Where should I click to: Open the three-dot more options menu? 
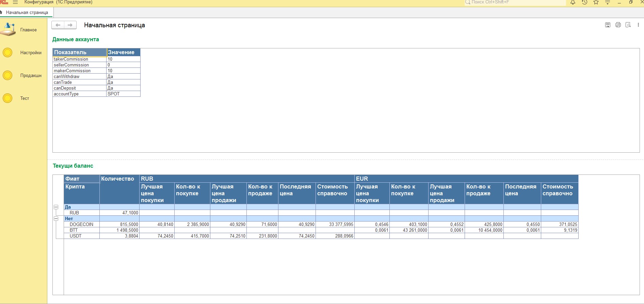(638, 25)
